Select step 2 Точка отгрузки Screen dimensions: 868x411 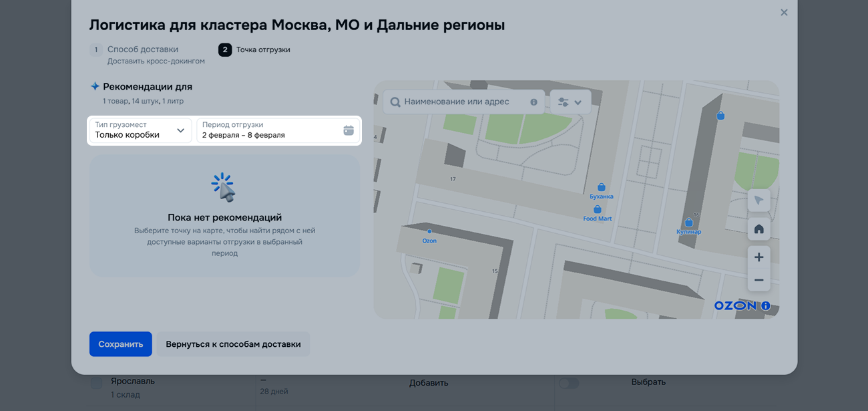point(262,49)
